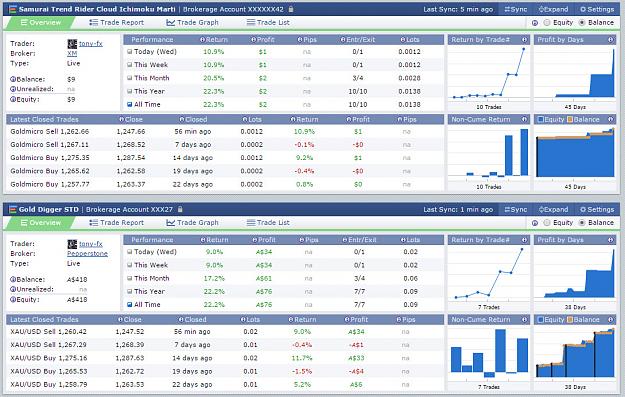625x397 pixels.
Task: Click Profit column info icon in Gold Digger Latest Closed Trades
Action: pos(347,319)
